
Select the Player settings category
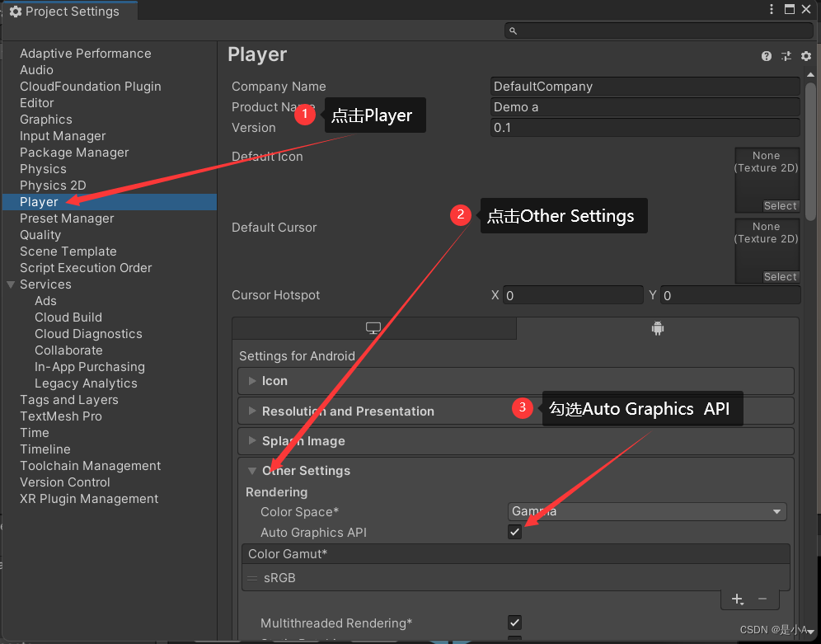pos(110,201)
